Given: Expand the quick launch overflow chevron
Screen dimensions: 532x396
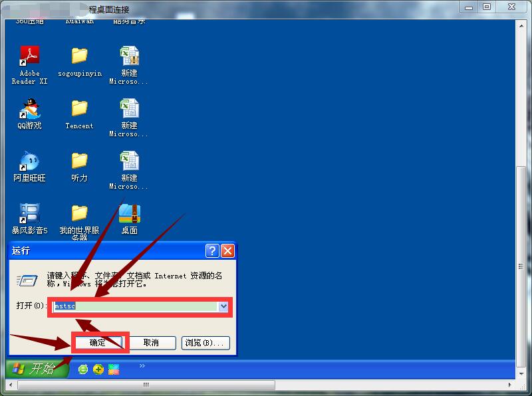Looking at the screenshot, I should click(x=142, y=365).
